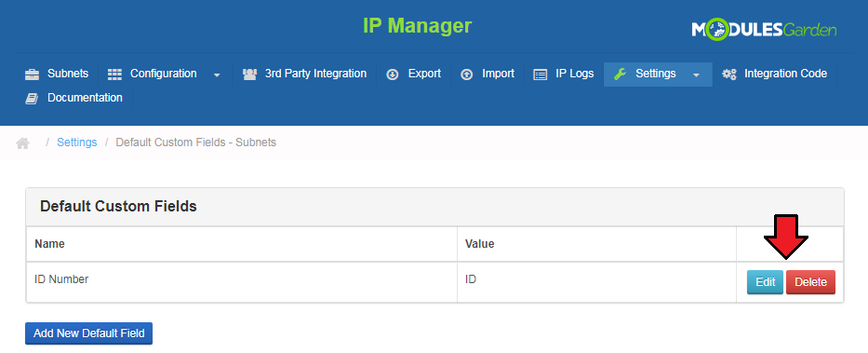Open the Configuration menu label
The image size is (868, 353).
[164, 74]
